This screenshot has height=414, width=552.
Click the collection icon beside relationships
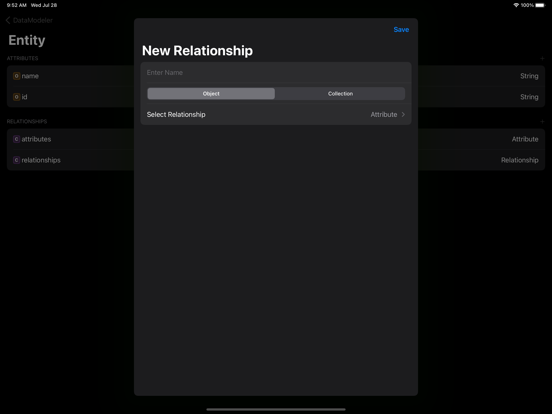click(17, 160)
